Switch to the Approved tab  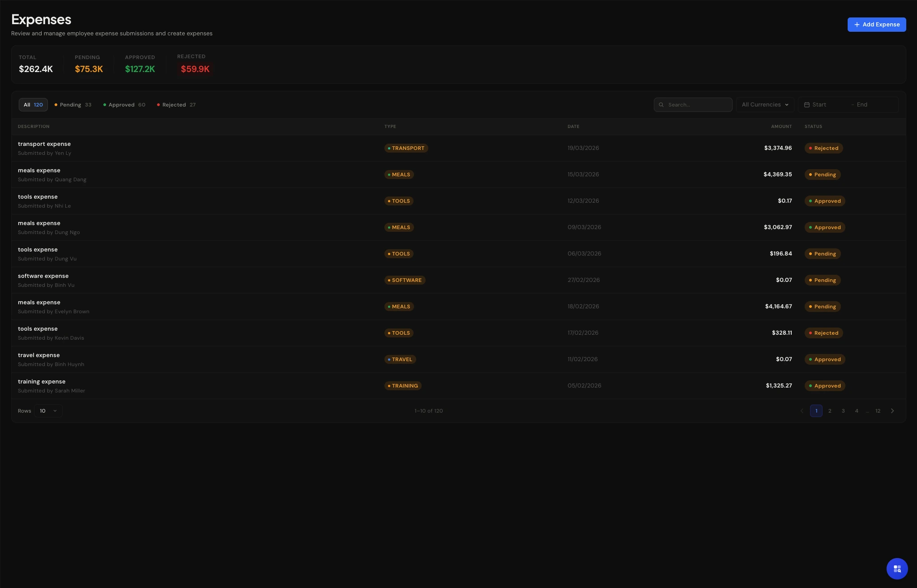(124, 105)
